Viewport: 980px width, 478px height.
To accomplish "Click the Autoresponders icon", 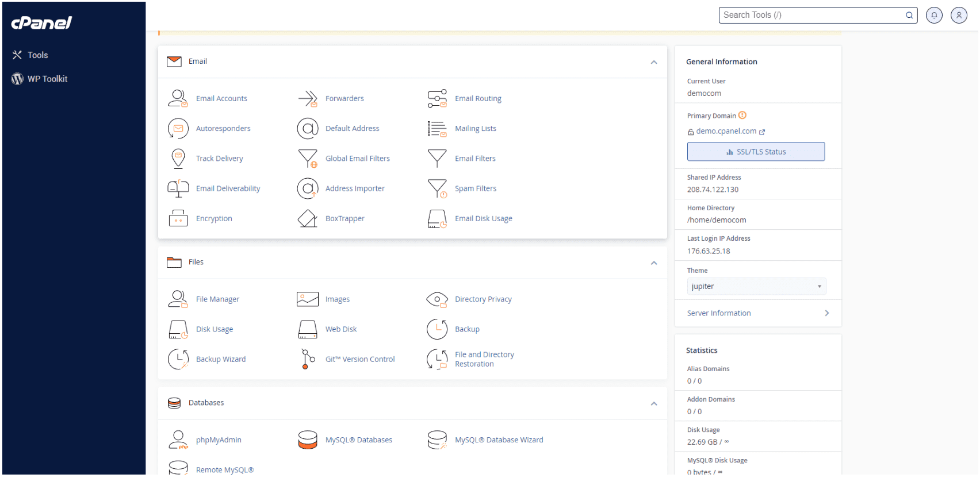I will (178, 128).
